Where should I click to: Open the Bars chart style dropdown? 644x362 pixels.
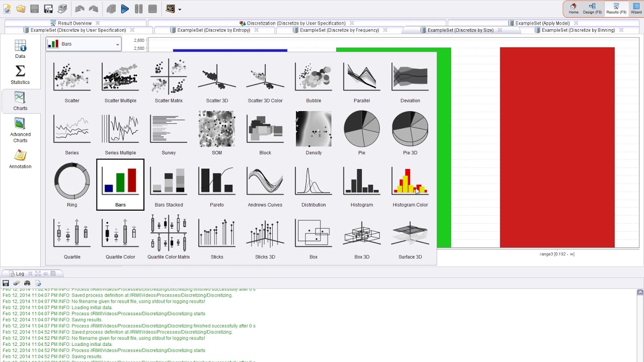click(84, 44)
